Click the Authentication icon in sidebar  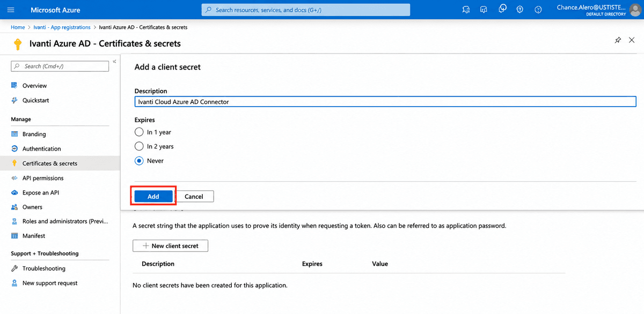(x=14, y=148)
